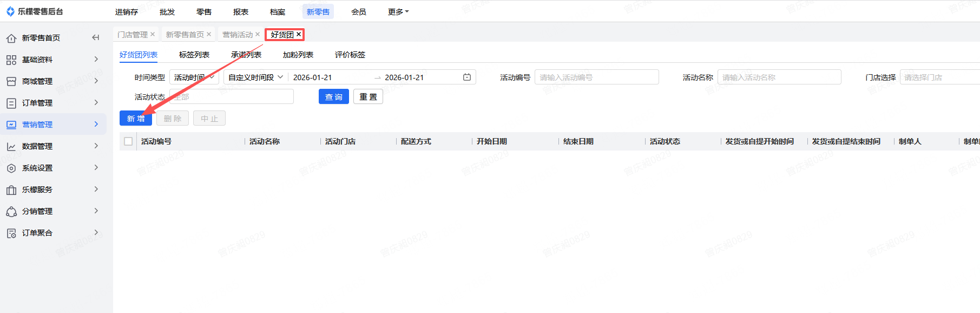Click the 分销管理 sidebar icon

click(11, 211)
